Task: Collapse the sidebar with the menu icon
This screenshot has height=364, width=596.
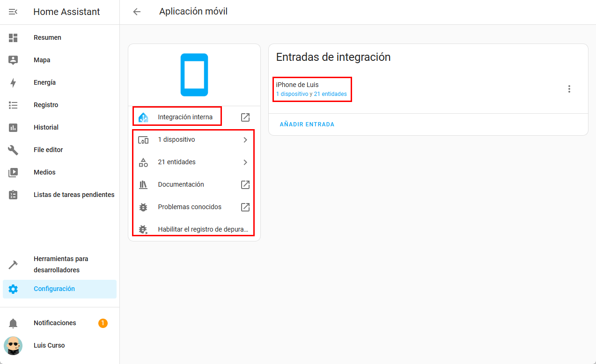Action: click(x=13, y=12)
